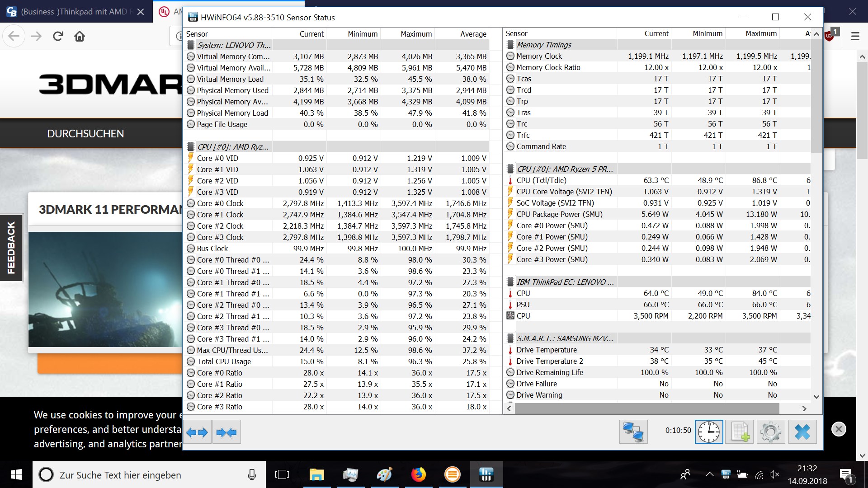Viewport: 868px width, 488px height.
Task: Click DURCHSUCHEN in the 3DMark navigation
Action: [x=85, y=134]
